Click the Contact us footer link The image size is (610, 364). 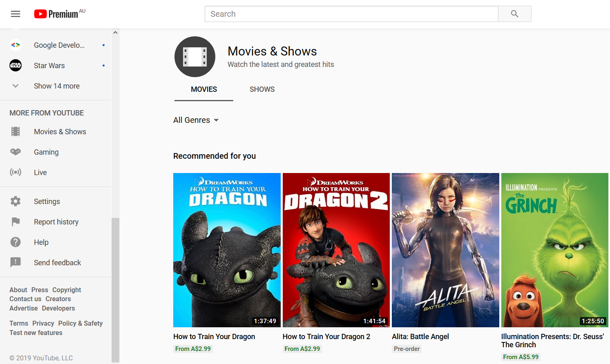click(x=25, y=299)
